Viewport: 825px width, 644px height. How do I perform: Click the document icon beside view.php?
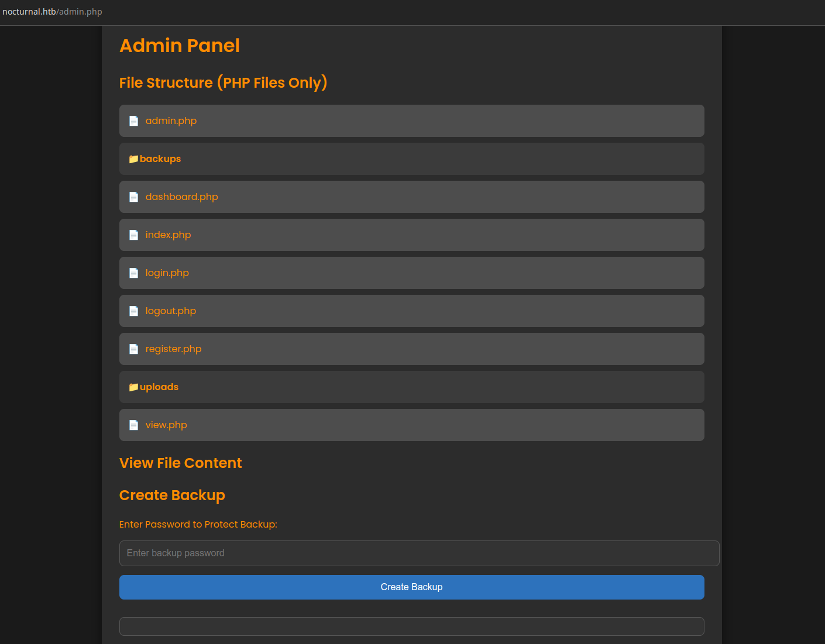(133, 425)
